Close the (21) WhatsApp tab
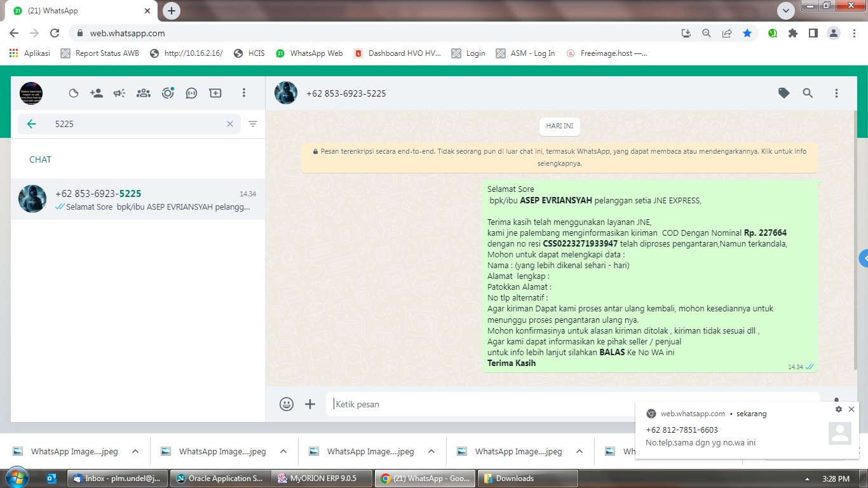Image resolution: width=868 pixels, height=488 pixels. 147,11
